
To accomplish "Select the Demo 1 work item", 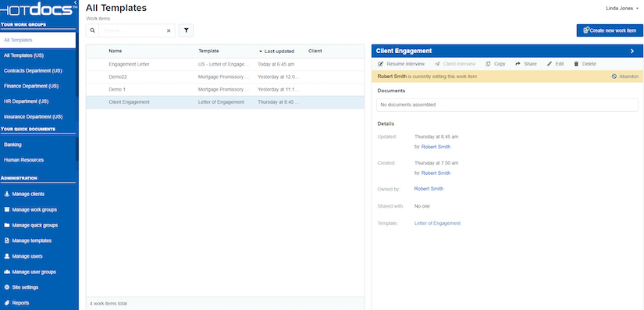I will (x=225, y=90).
